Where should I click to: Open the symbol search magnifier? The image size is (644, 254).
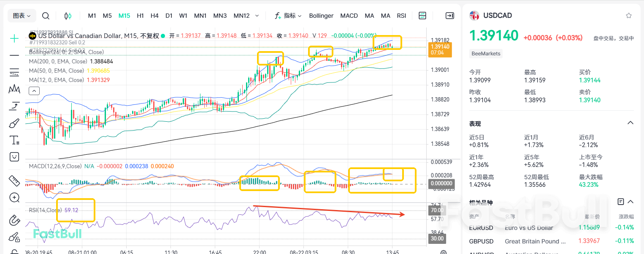click(46, 16)
